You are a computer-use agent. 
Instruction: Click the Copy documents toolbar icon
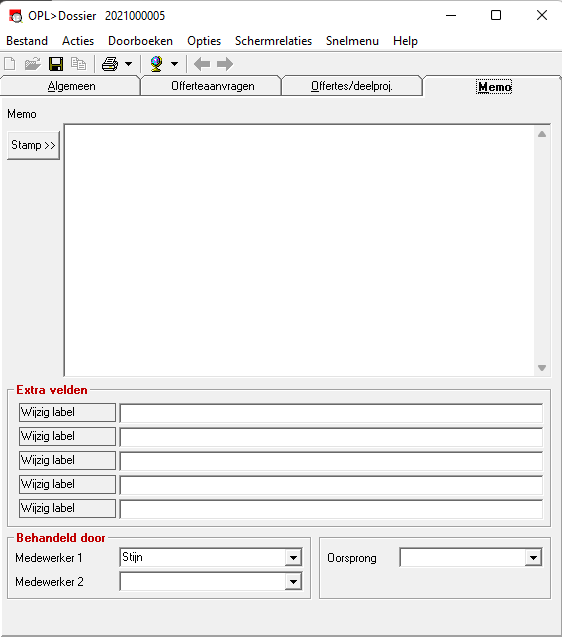pyautogui.click(x=78, y=64)
